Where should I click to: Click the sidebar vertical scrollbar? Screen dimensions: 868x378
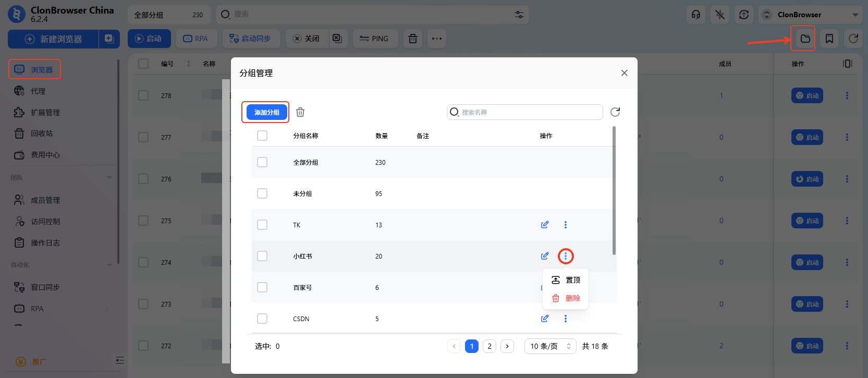coord(118,162)
